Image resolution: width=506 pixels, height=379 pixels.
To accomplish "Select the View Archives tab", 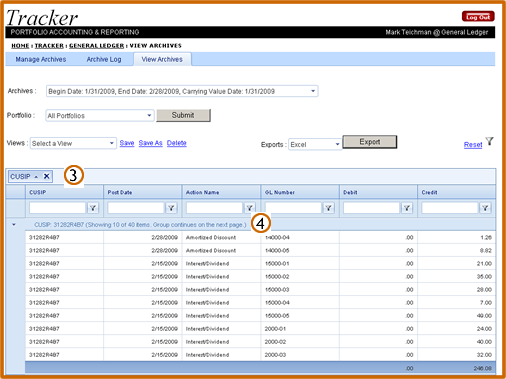I will pyautogui.click(x=162, y=59).
